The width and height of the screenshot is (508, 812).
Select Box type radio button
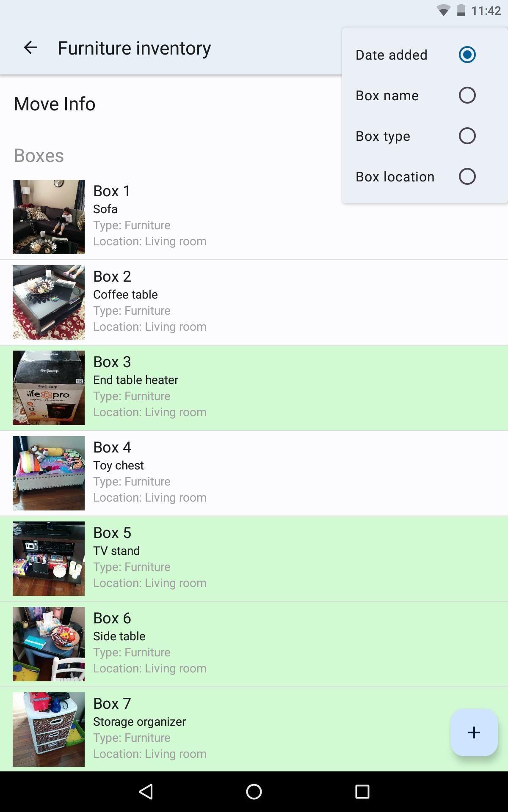click(467, 136)
